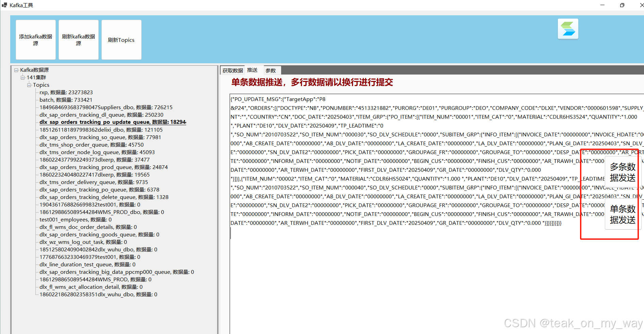Screen dimensions: 644x334
Task: Click the Kafka tool logo icon
Action: [568, 29]
